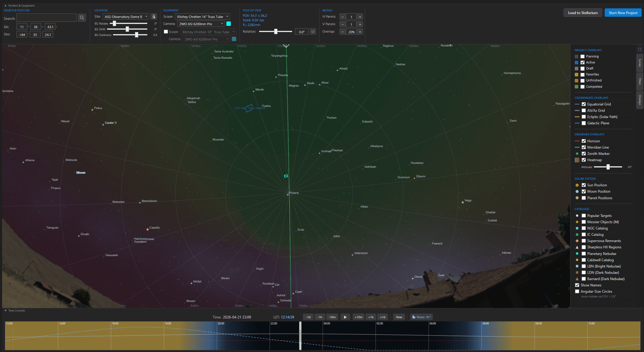The width and height of the screenshot is (644, 352).
Task: Decrease Overlap with the minus button
Action: pos(343,32)
